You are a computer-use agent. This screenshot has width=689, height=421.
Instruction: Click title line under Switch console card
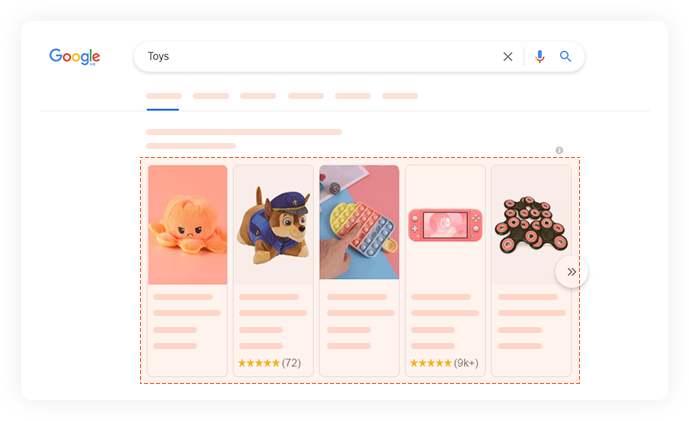441,297
